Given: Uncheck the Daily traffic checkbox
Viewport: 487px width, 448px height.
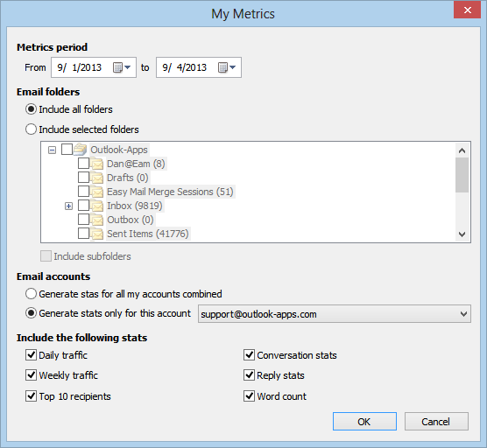Looking at the screenshot, I should 31,354.
